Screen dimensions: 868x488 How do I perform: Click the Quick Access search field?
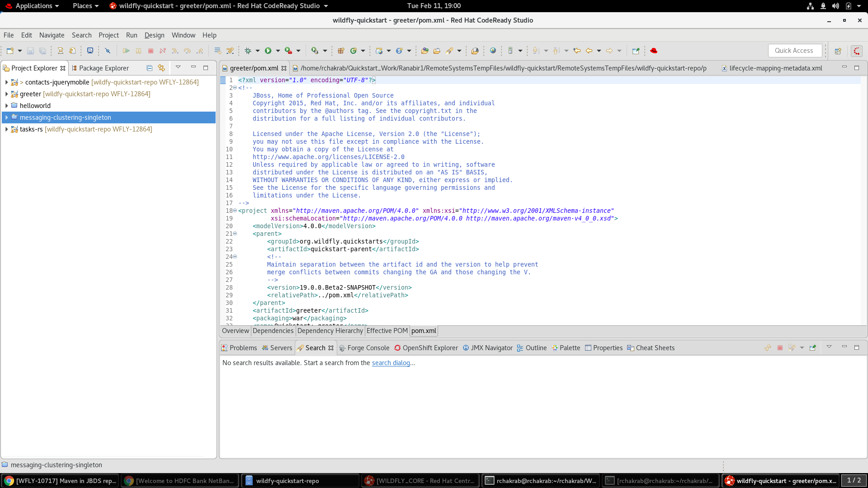tap(794, 51)
